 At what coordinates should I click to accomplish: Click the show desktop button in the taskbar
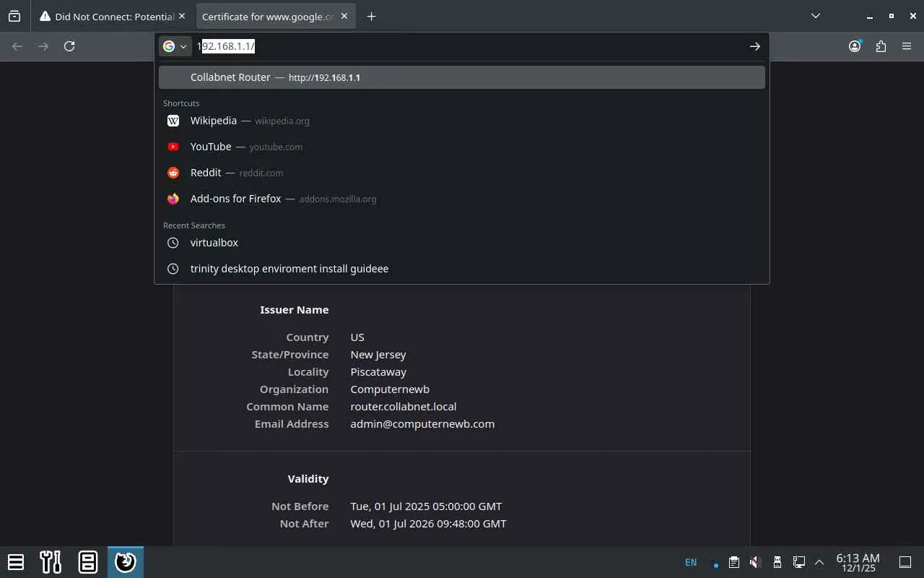[905, 562]
